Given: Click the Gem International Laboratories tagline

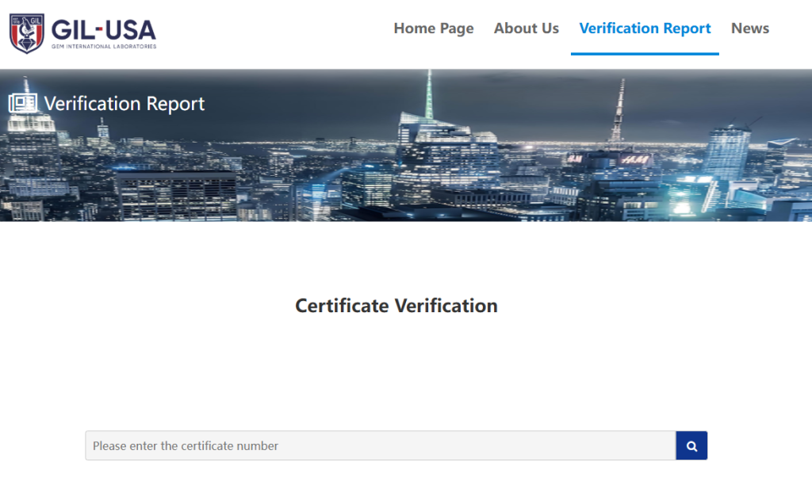Looking at the screenshot, I should click(104, 47).
